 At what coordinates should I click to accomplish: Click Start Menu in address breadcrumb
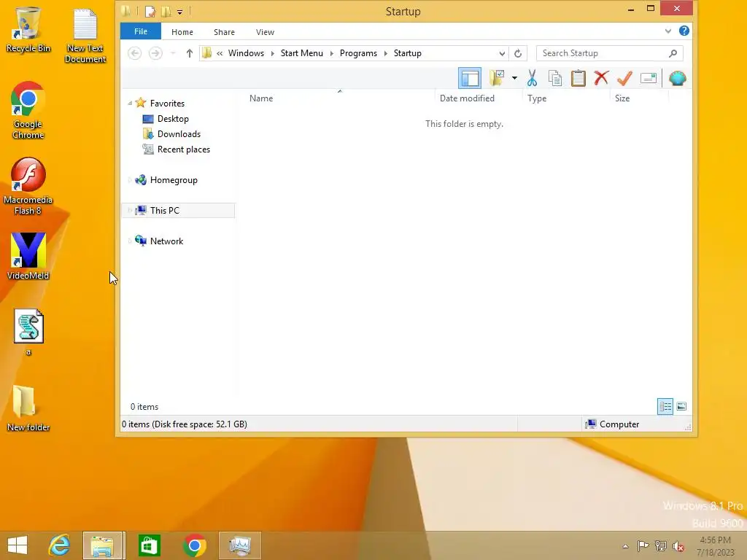(301, 53)
